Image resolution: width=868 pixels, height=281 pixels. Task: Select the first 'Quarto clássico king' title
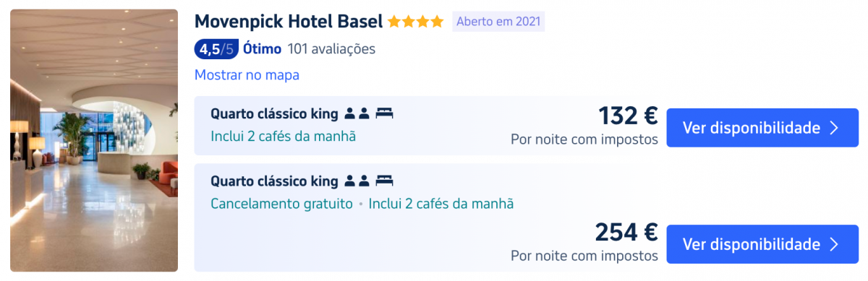(274, 113)
